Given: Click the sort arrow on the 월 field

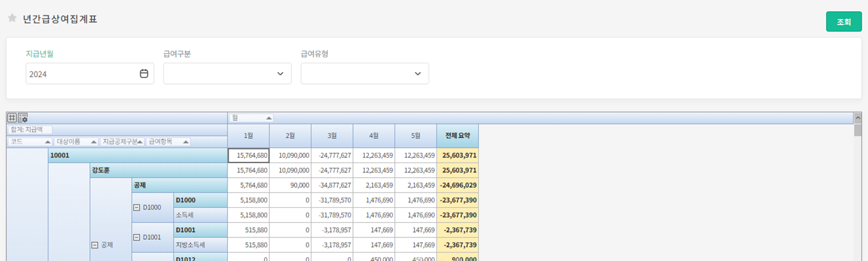Looking at the screenshot, I should tap(268, 118).
